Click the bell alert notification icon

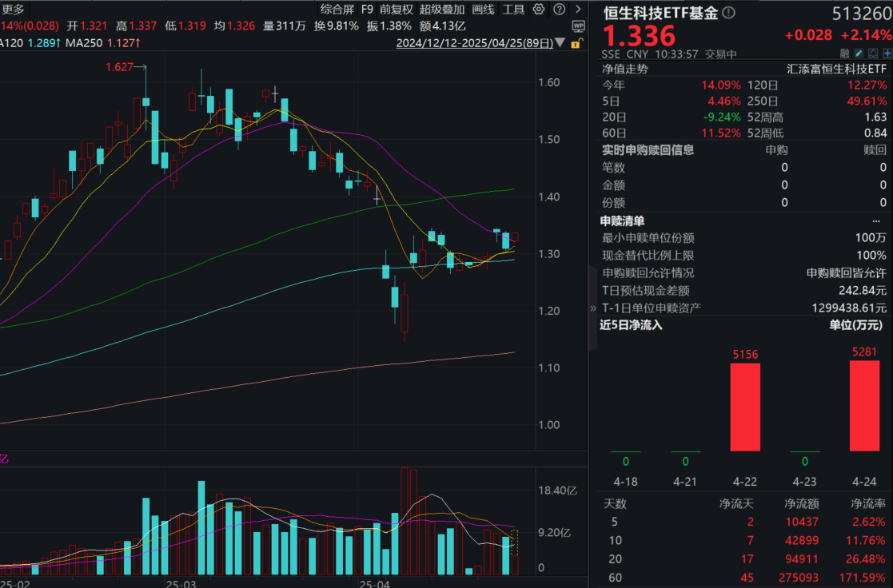point(873,53)
